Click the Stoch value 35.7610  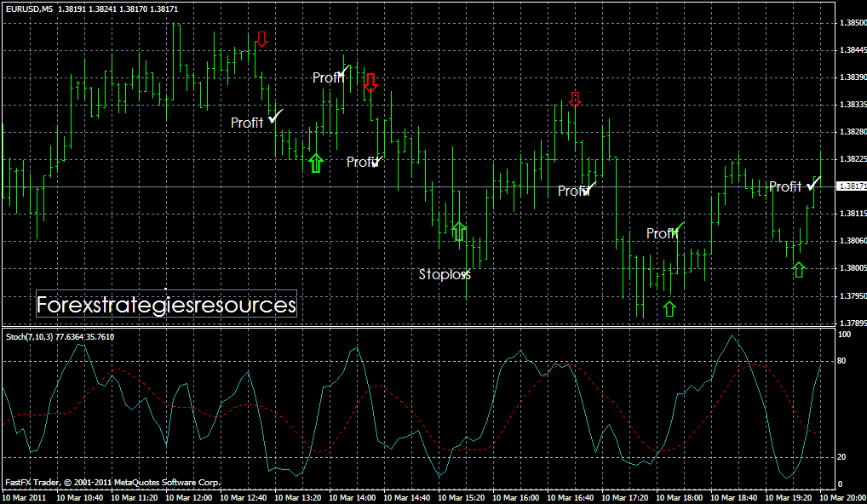coord(100,336)
